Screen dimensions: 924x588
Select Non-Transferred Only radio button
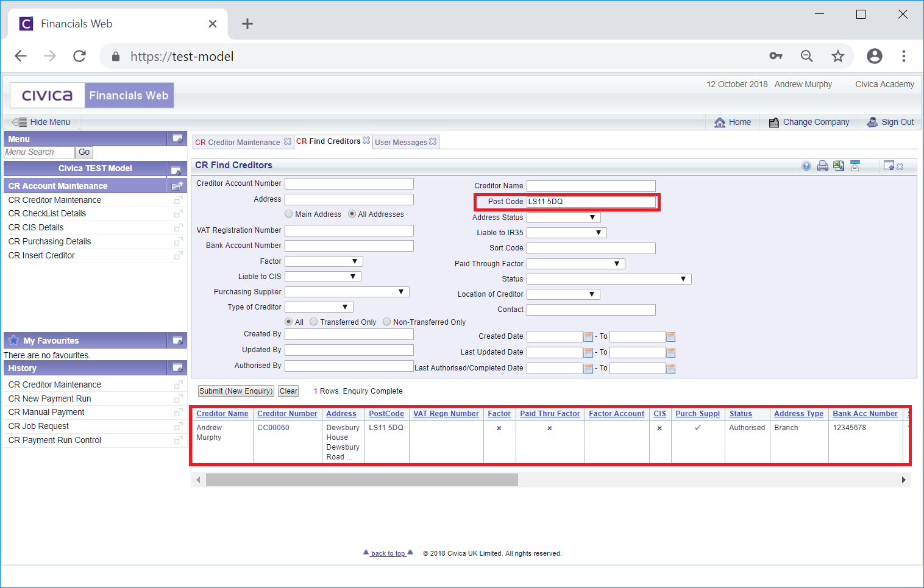pyautogui.click(x=386, y=322)
